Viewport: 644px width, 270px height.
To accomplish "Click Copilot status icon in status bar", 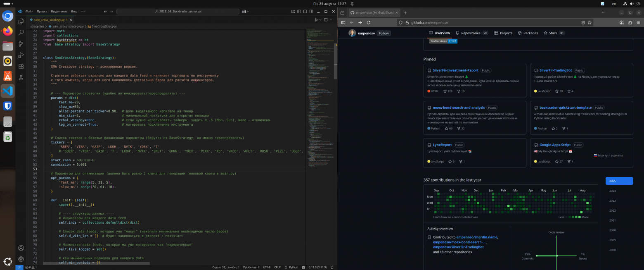I will [303, 268].
